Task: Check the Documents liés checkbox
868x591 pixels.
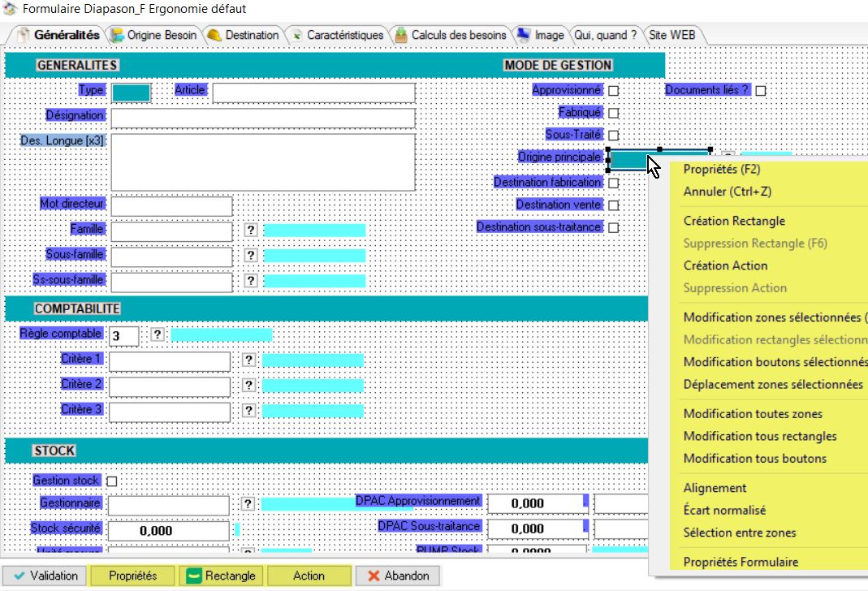Action: [x=760, y=91]
